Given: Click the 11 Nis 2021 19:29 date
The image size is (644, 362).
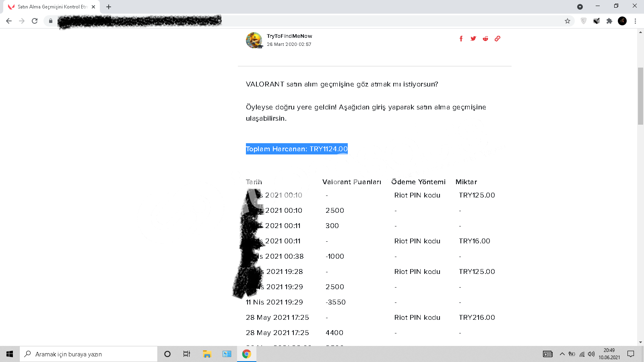Looking at the screenshot, I should coord(275,302).
